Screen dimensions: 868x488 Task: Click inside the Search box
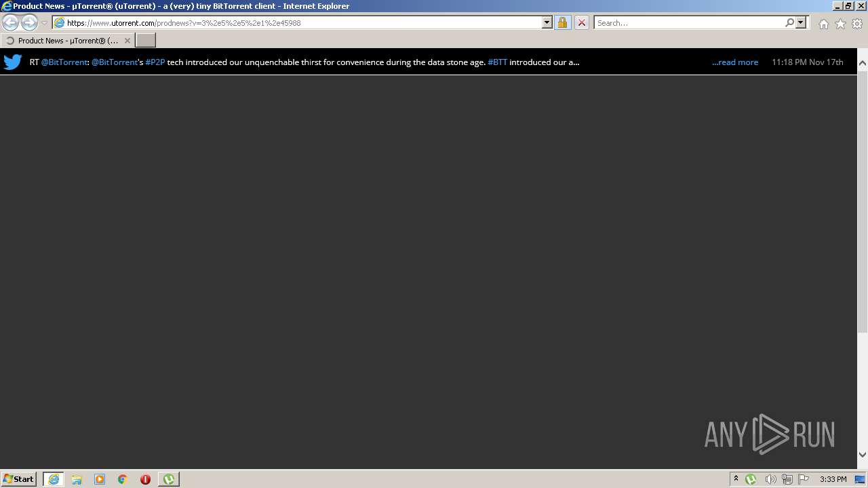[689, 23]
